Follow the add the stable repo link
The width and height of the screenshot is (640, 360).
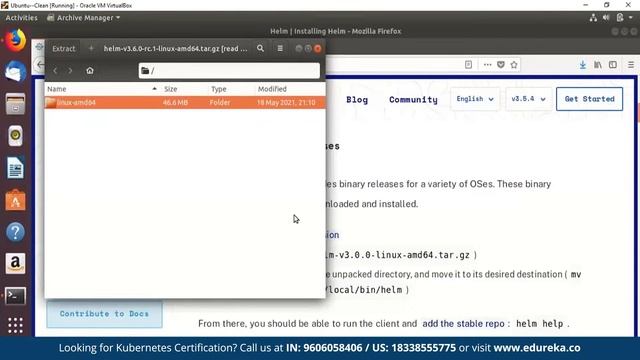click(x=463, y=324)
